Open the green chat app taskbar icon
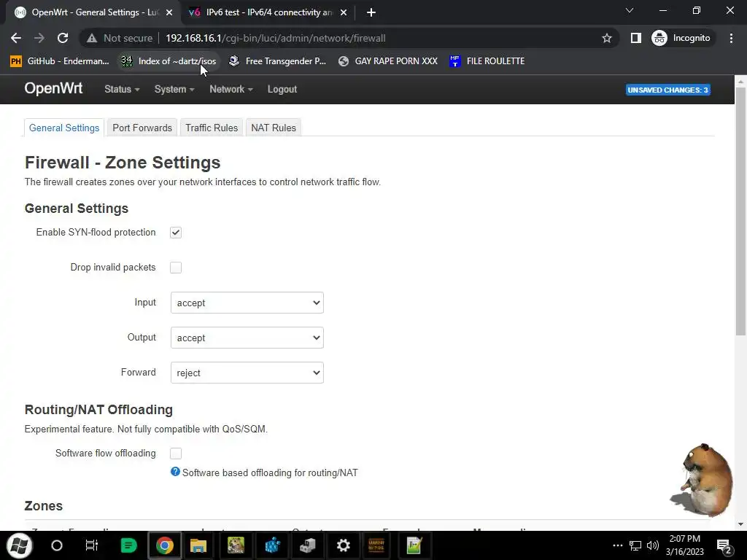 (x=128, y=545)
